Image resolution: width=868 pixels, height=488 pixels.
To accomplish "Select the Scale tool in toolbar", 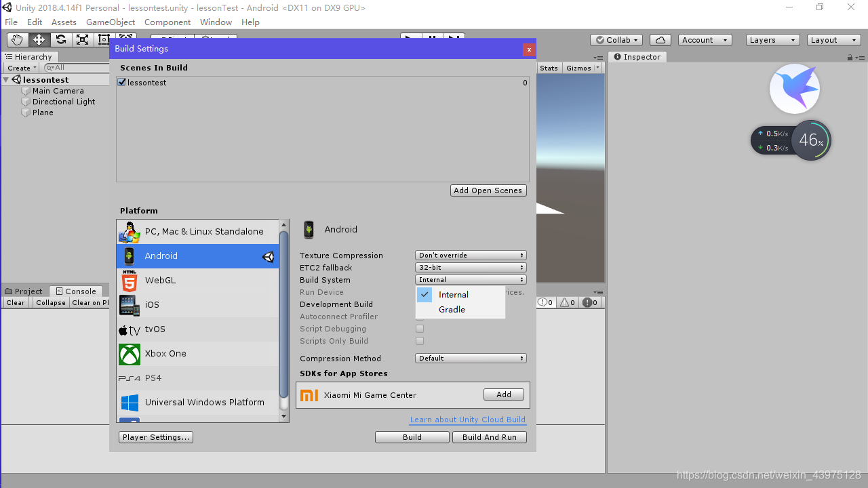I will [83, 40].
